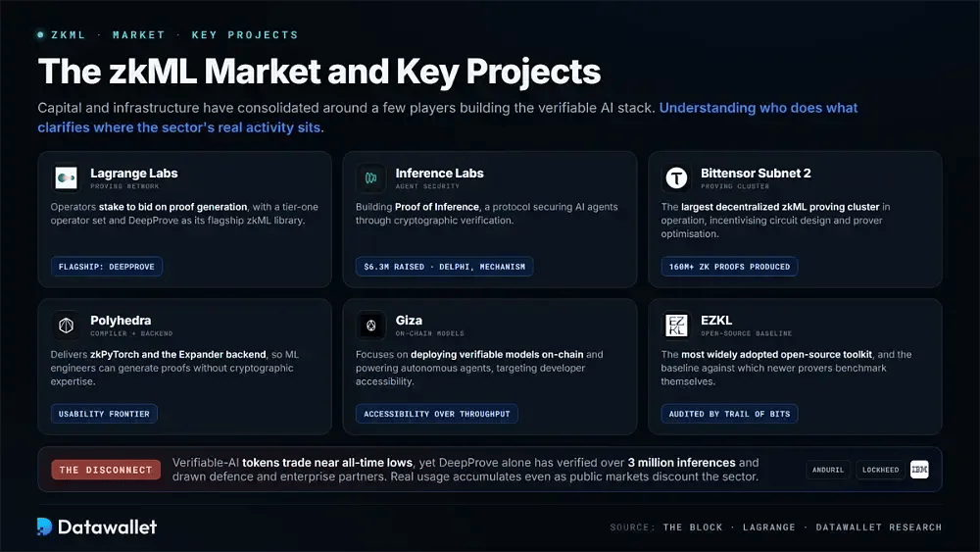Select the 160M+ ZK PROOFS PRODUCED tag
This screenshot has height=552, width=980.
pos(729,267)
